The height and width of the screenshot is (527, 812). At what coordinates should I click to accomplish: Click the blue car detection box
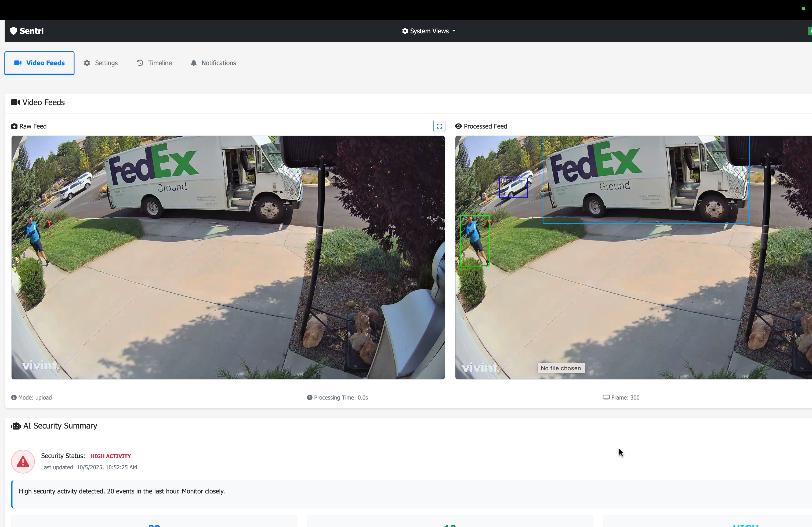pos(513,188)
